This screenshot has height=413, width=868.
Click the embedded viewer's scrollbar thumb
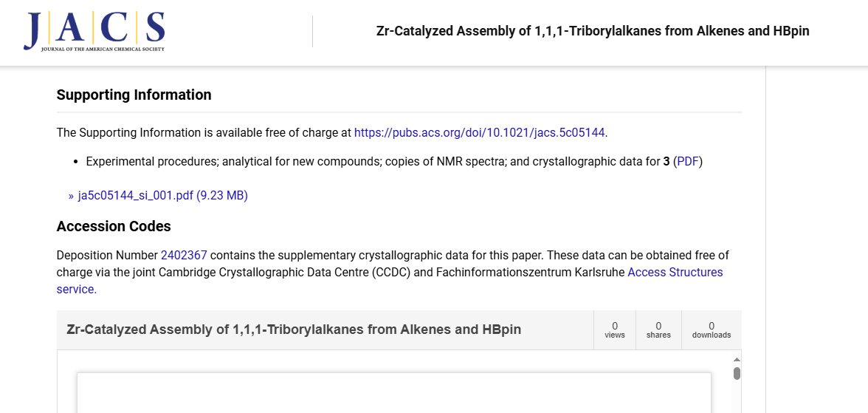tap(737, 374)
